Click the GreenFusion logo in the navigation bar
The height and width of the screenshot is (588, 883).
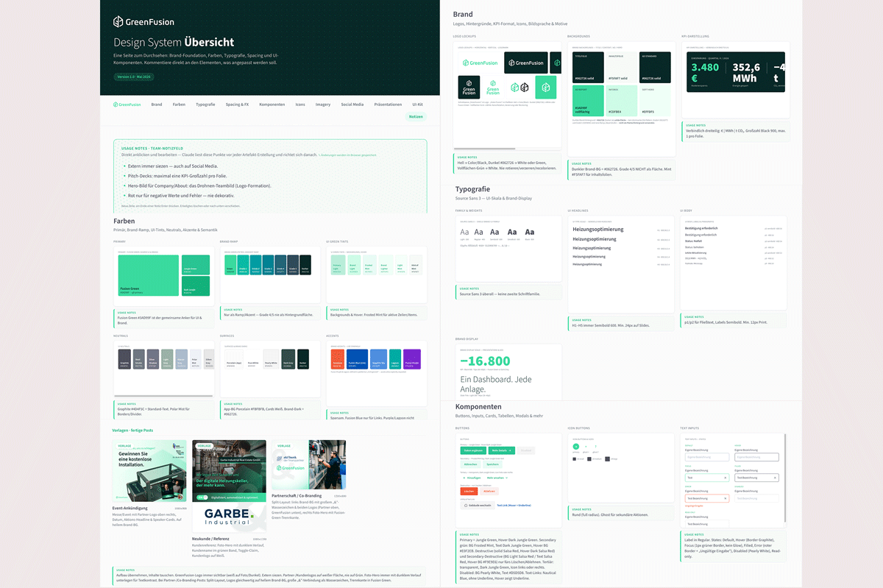click(x=127, y=105)
